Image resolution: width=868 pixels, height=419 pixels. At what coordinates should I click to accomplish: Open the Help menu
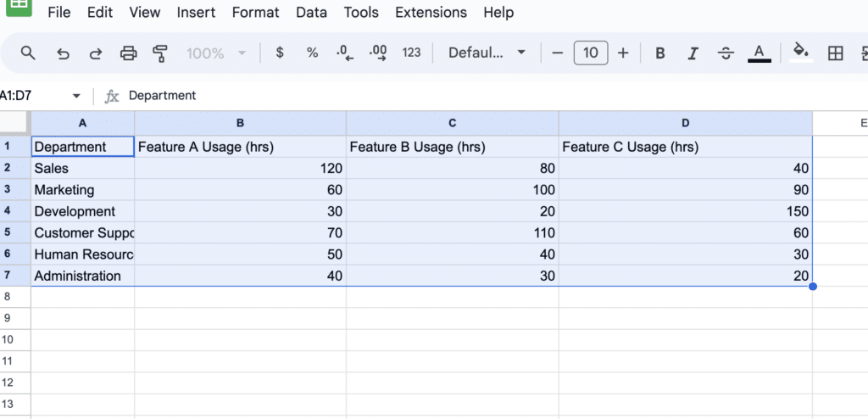tap(498, 12)
